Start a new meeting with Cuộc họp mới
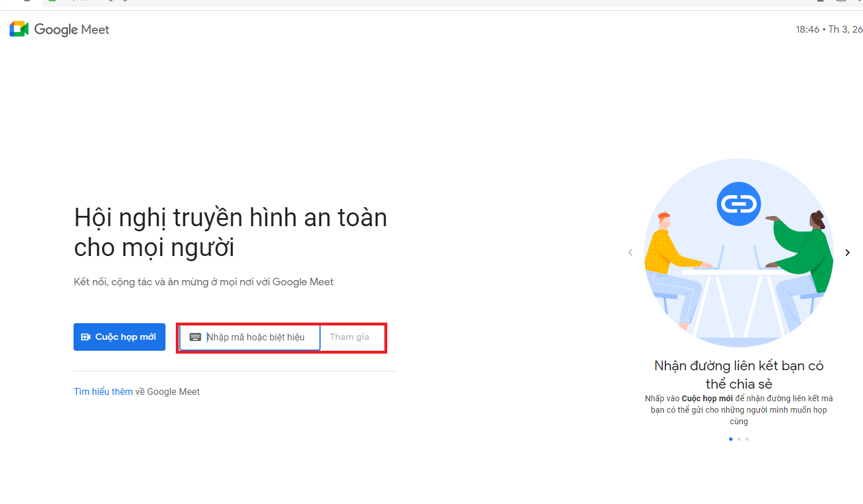 pyautogui.click(x=120, y=337)
